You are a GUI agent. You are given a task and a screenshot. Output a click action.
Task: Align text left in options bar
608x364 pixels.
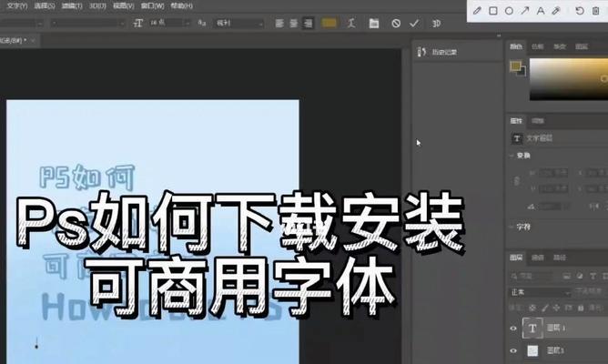click(279, 24)
